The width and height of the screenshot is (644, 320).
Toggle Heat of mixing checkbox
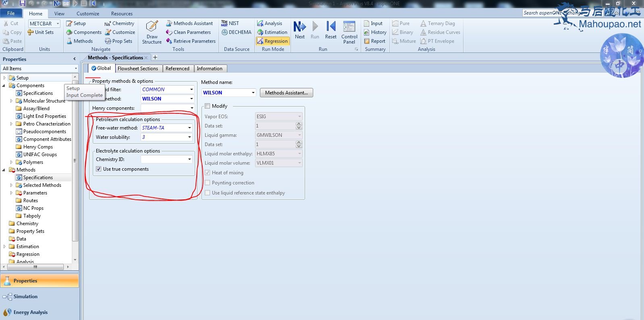pyautogui.click(x=208, y=173)
